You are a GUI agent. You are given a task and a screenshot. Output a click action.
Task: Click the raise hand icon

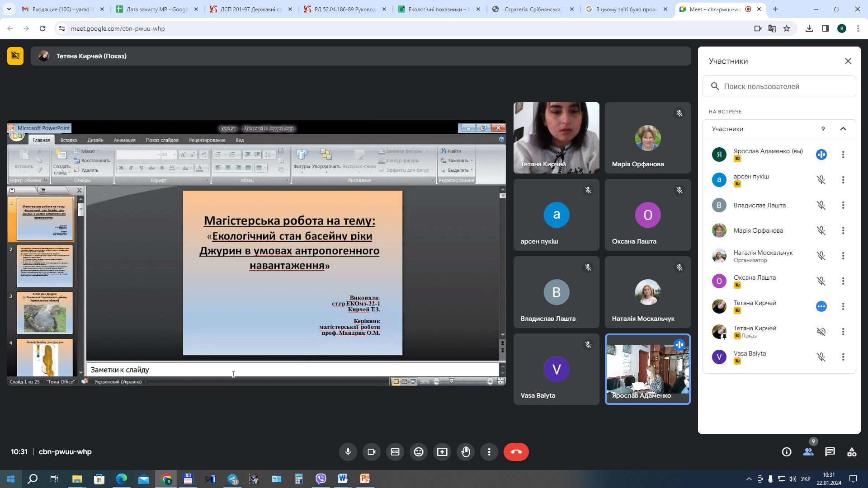(466, 452)
